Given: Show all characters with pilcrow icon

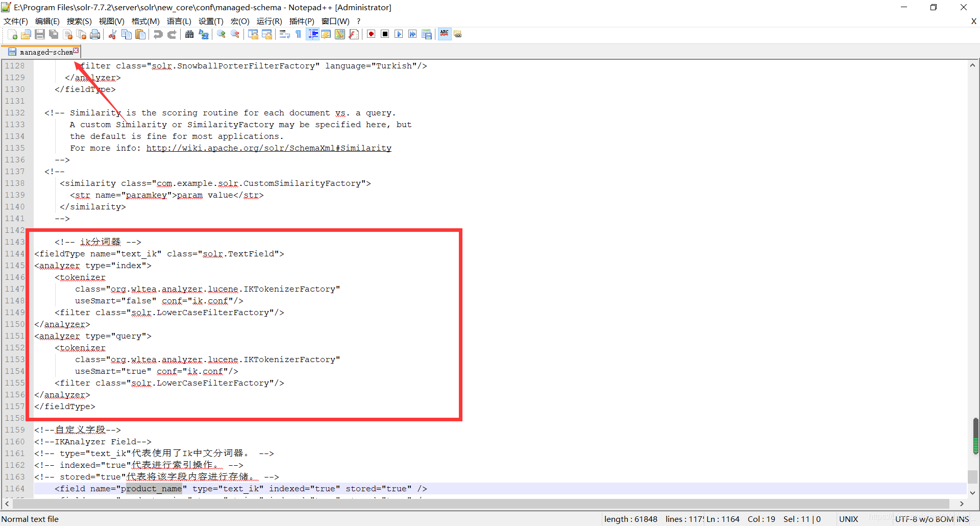Looking at the screenshot, I should pyautogui.click(x=299, y=34).
